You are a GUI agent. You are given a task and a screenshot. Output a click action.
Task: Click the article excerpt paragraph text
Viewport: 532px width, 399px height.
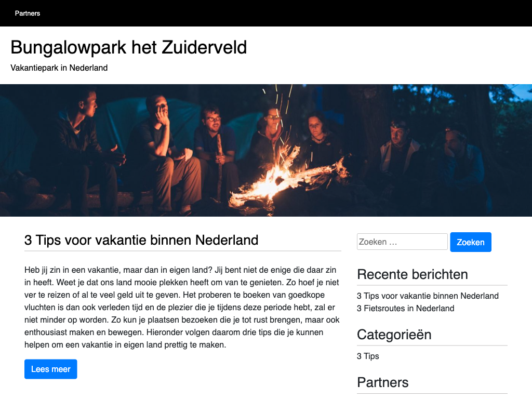pyautogui.click(x=182, y=308)
